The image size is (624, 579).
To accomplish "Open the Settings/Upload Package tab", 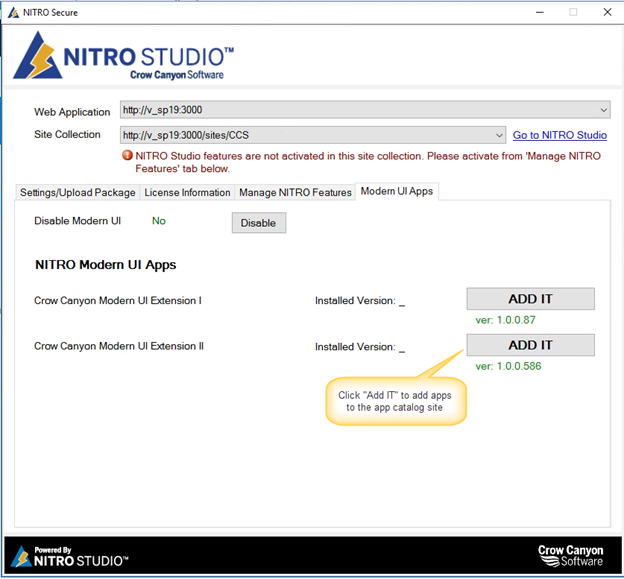I will pyautogui.click(x=78, y=193).
